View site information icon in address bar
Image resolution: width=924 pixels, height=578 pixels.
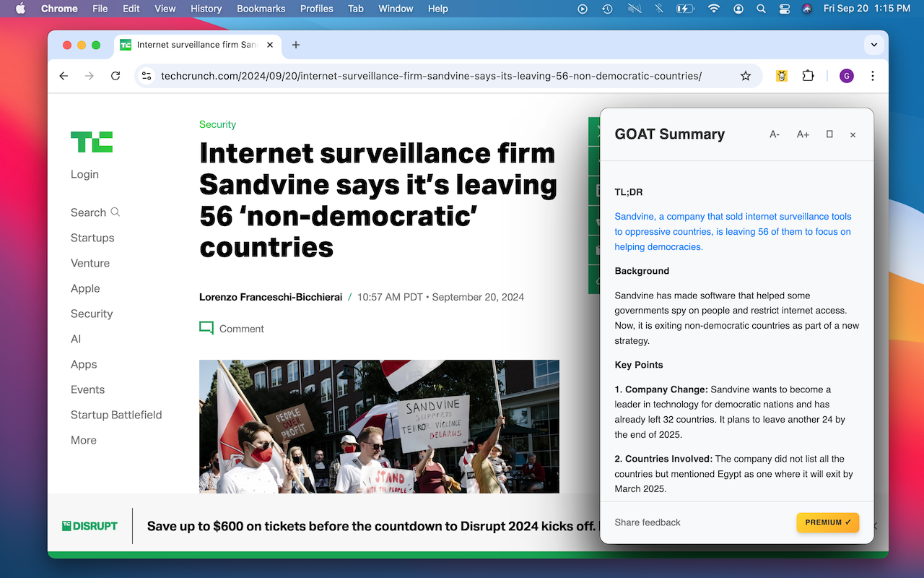[147, 76]
